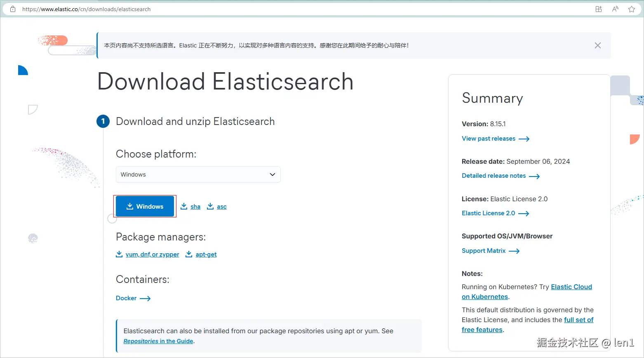Select the Summary heading
644x358 pixels.
492,98
